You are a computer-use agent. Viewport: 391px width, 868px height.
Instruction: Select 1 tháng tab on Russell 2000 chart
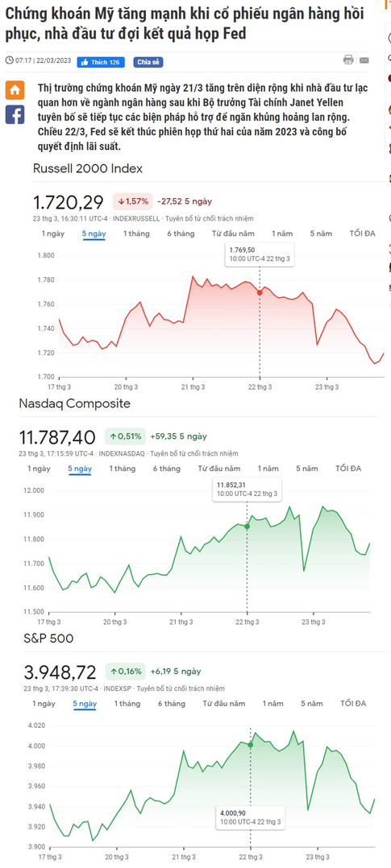tap(136, 234)
